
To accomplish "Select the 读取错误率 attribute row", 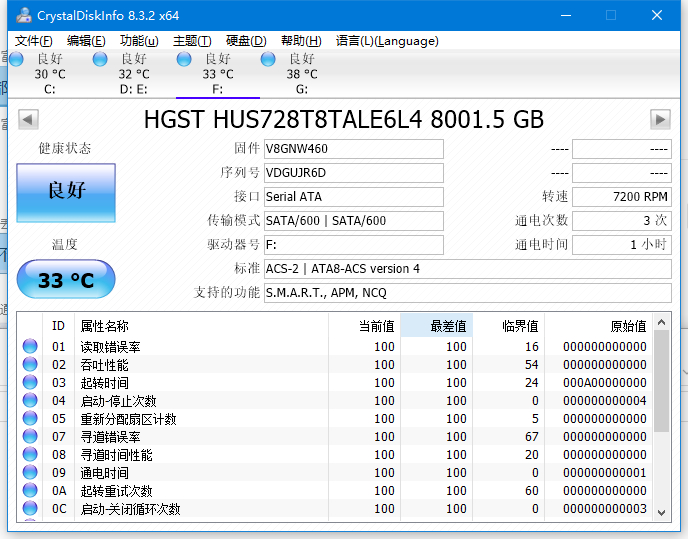I will pyautogui.click(x=335, y=346).
